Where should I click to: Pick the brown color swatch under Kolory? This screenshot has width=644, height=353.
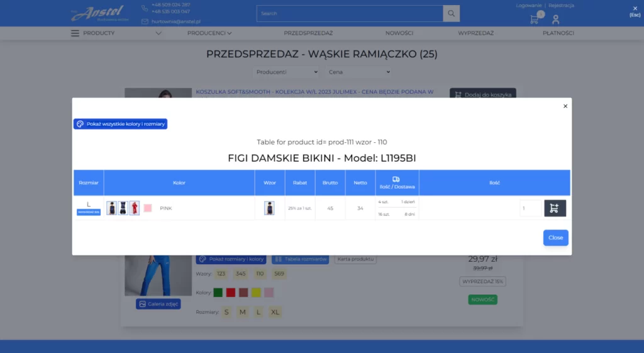click(243, 293)
